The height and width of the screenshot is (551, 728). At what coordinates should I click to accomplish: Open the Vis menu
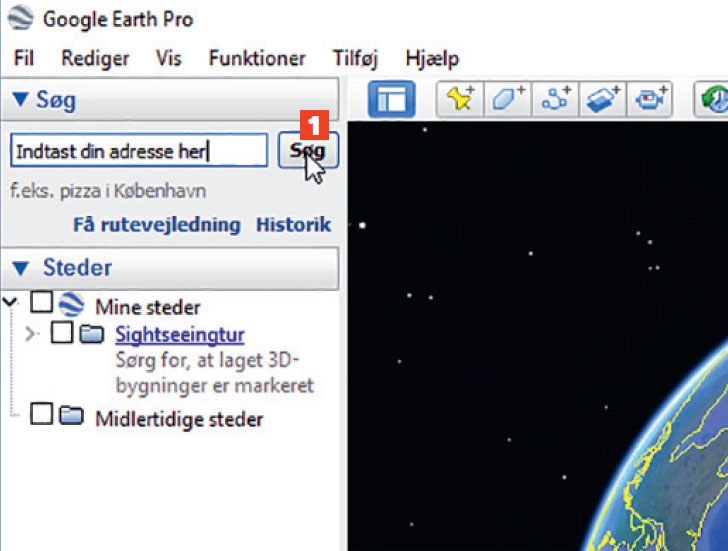[169, 58]
